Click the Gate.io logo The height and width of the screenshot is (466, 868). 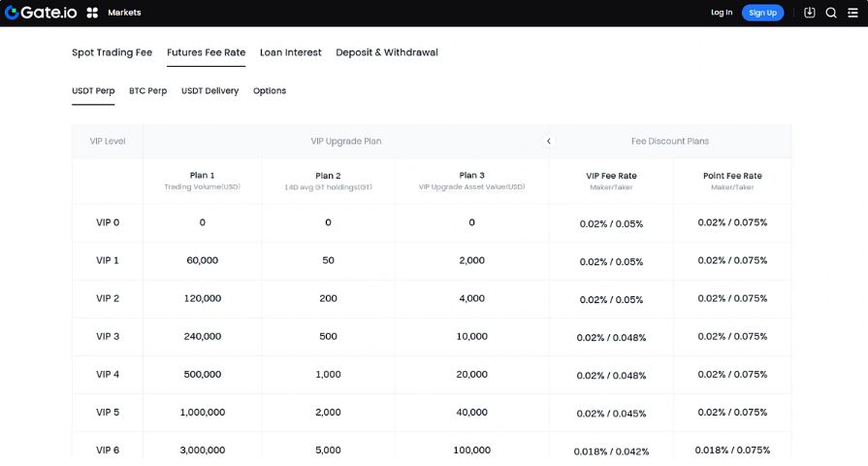pos(41,13)
